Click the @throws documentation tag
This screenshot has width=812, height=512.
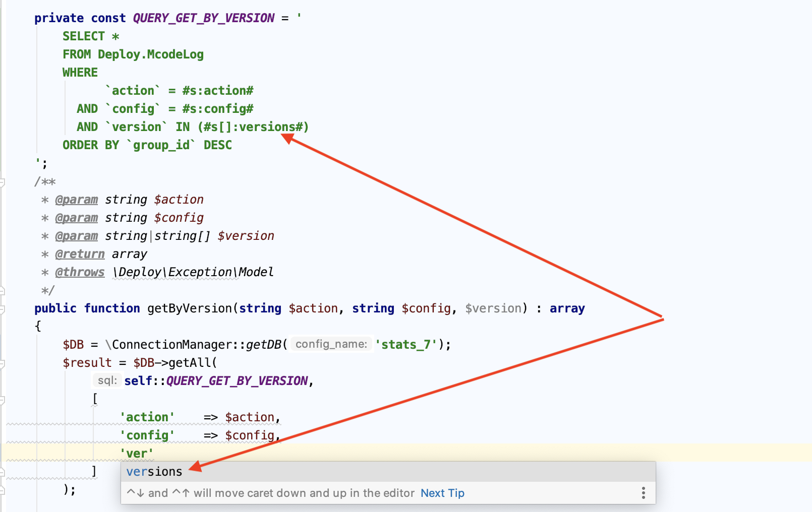click(x=80, y=272)
